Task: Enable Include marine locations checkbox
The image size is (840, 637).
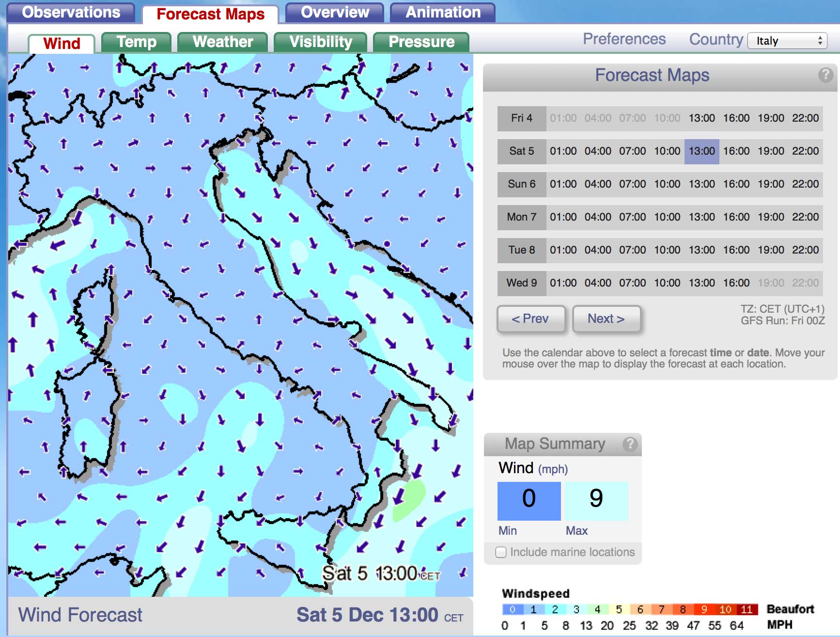Action: pos(501,552)
